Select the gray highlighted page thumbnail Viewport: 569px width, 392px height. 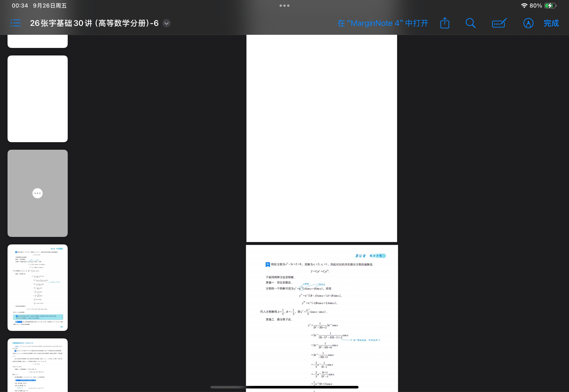[x=38, y=193]
